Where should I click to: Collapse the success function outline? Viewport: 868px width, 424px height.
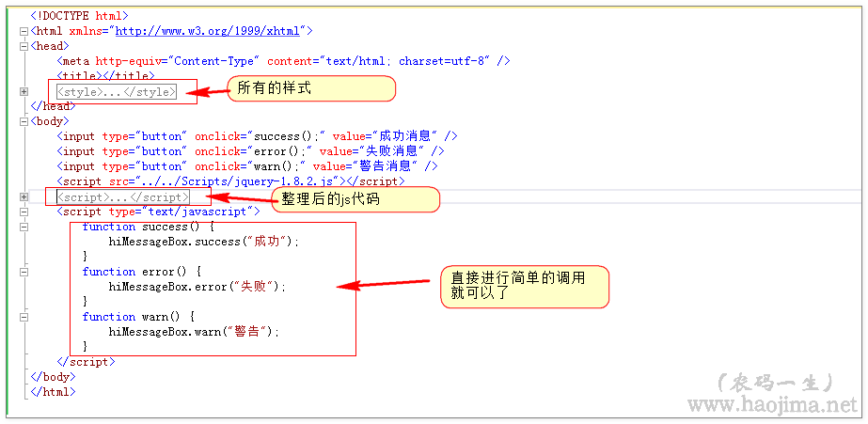(24, 227)
